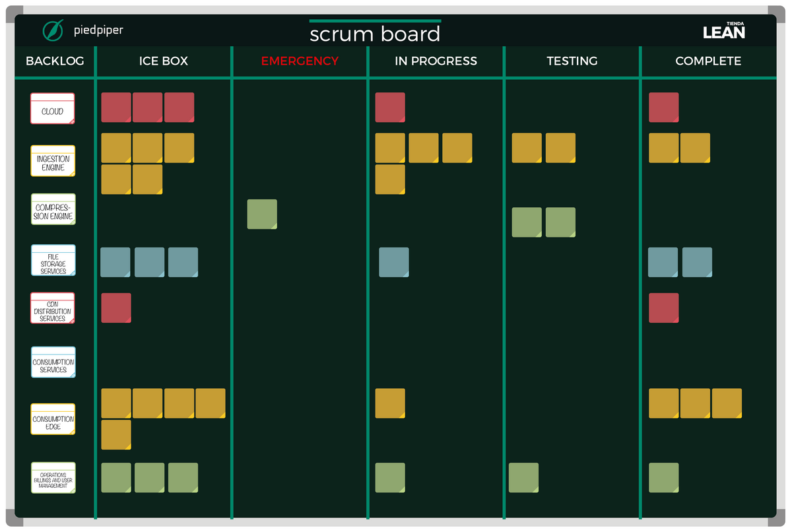Open the COMPRESSION ENGINE card
The height and width of the screenshot is (532, 792).
[x=52, y=209]
